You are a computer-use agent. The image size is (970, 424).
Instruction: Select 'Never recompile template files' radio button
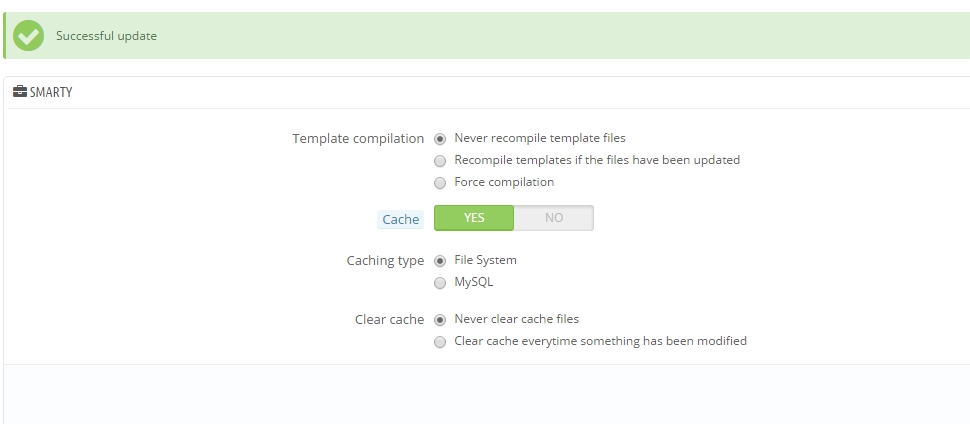[440, 139]
